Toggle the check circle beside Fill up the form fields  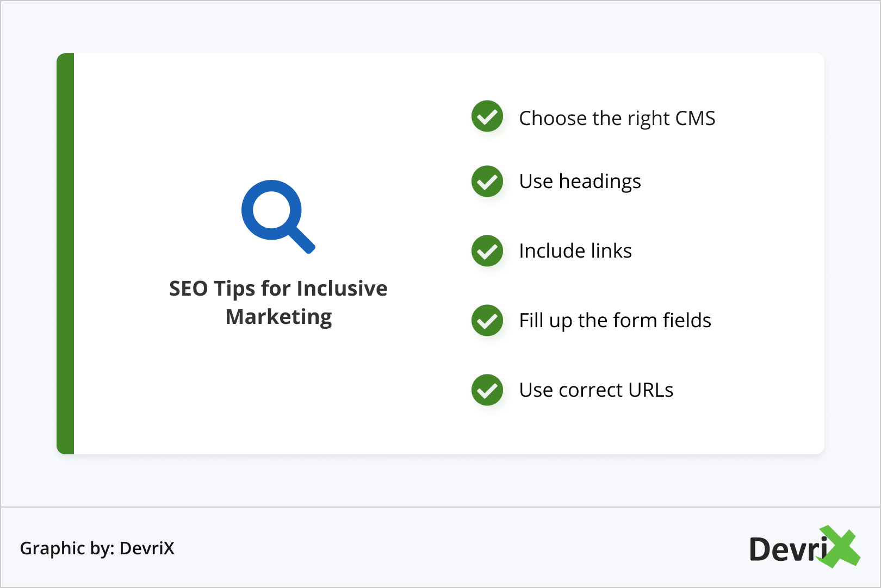click(487, 321)
